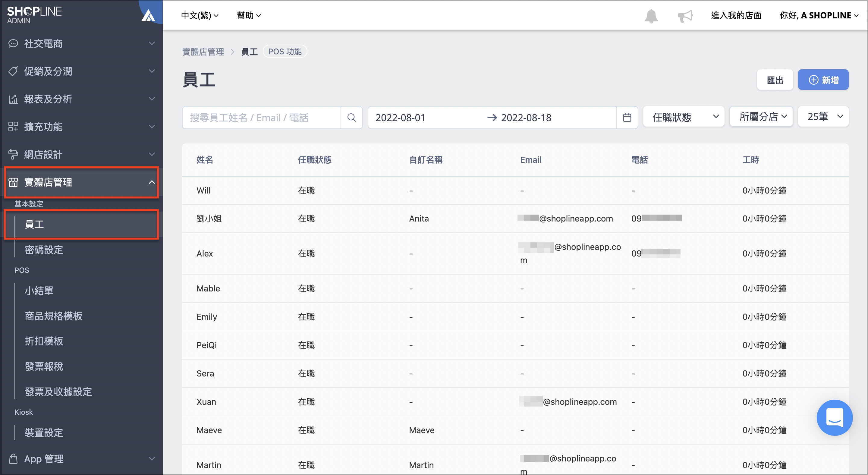This screenshot has height=475, width=868.
Task: Click the Anita custom name cell
Action: pos(419,219)
